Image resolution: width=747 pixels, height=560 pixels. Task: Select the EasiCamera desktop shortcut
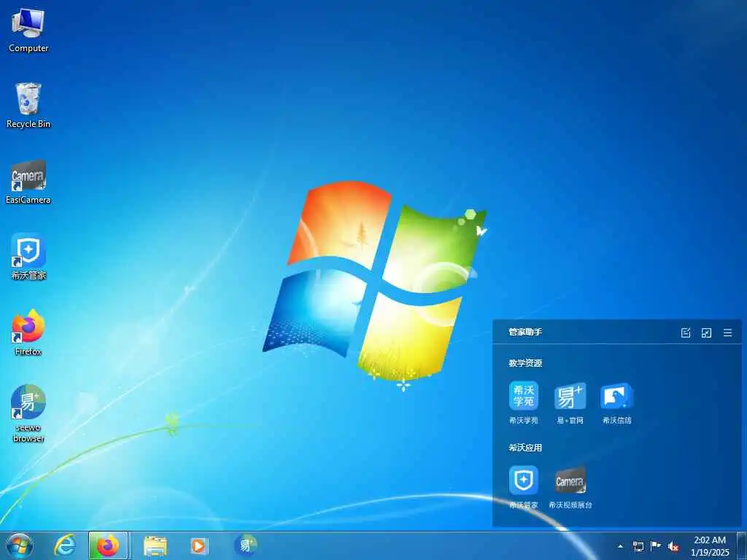[x=28, y=182]
